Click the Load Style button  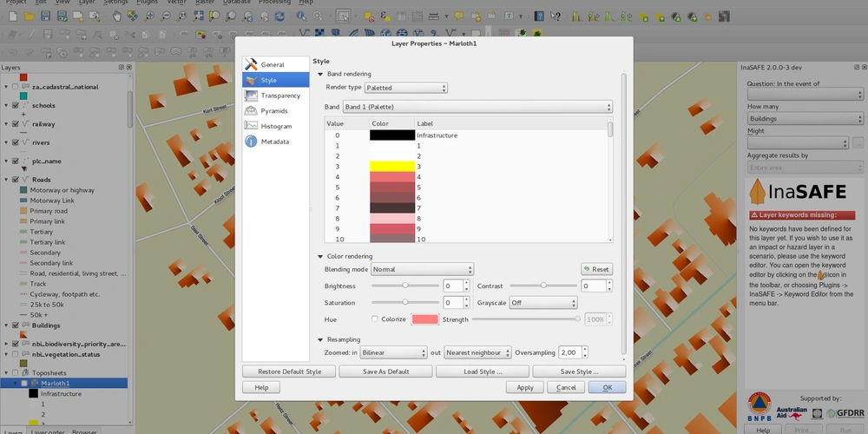pos(482,372)
